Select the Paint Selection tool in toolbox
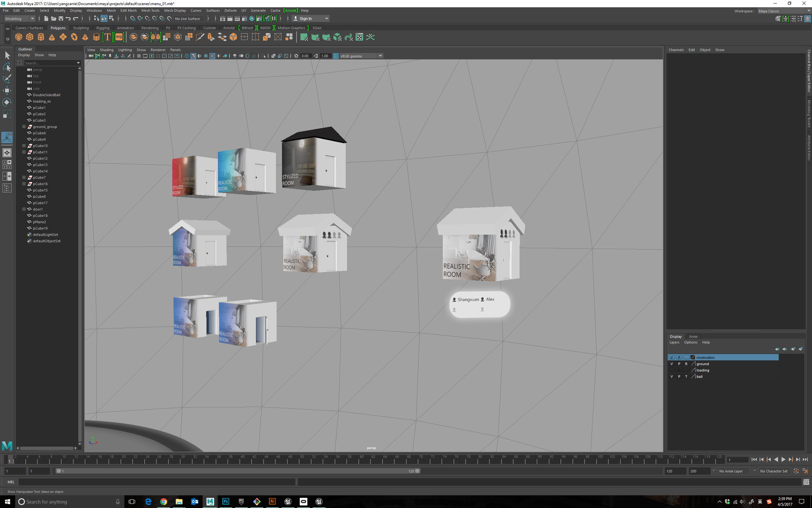812x508 pixels. pos(7,79)
